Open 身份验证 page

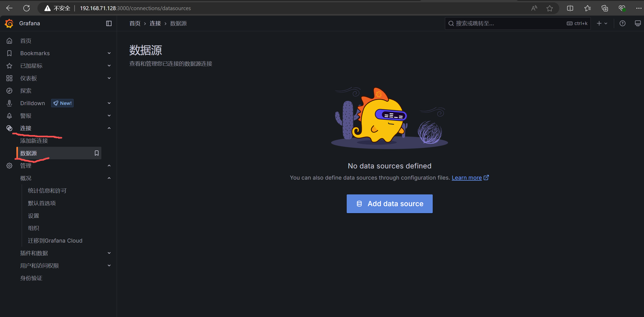coord(31,278)
